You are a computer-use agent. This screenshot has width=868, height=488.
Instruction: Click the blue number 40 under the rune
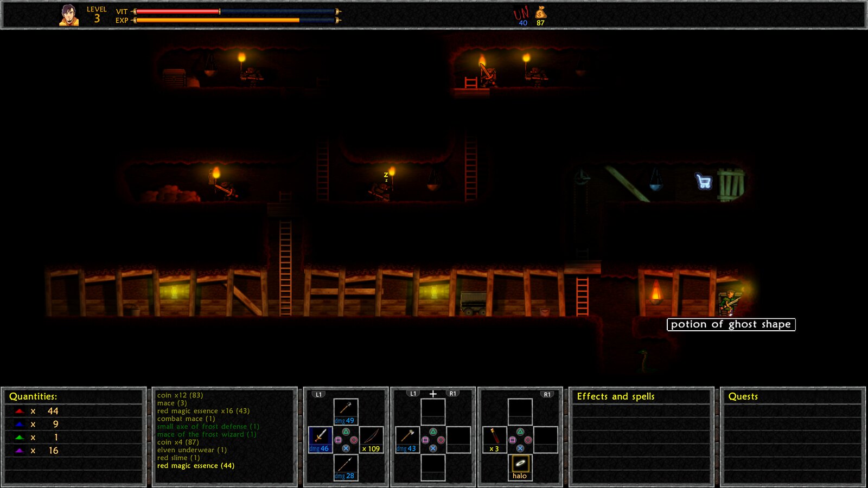523,23
